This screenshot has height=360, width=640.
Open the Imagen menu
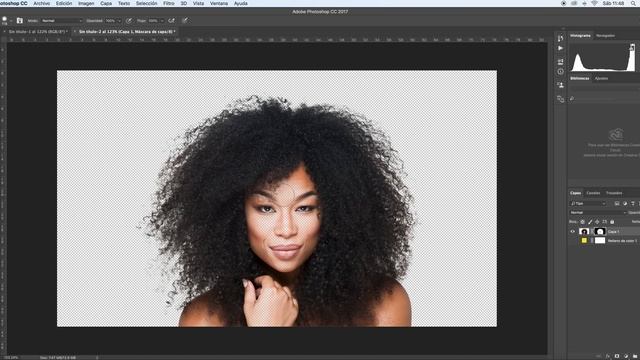[86, 3]
